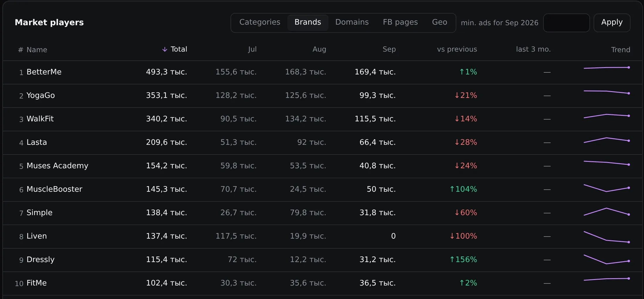Click BetterMe's trend sparkline
The image size is (644, 299).
(x=607, y=68)
